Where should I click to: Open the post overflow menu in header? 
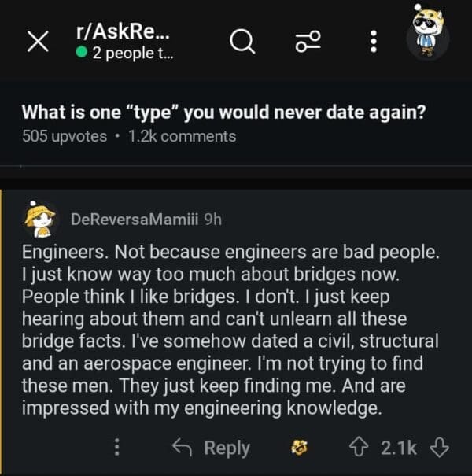[374, 42]
